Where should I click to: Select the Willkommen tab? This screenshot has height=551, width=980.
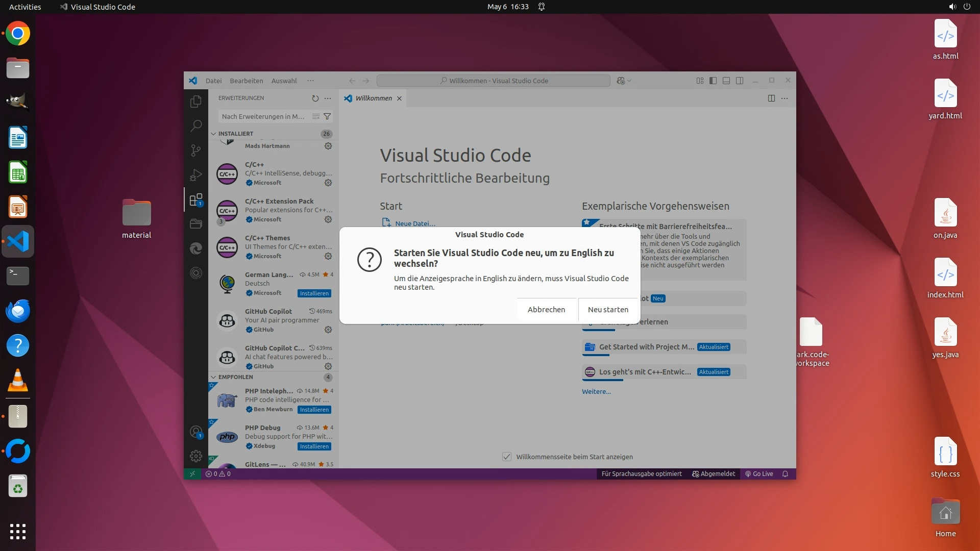tap(374, 98)
